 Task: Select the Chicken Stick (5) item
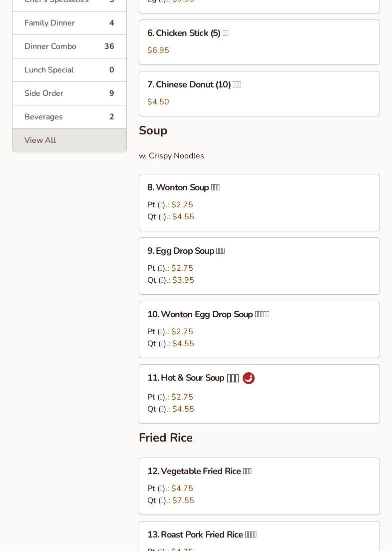coord(188,33)
